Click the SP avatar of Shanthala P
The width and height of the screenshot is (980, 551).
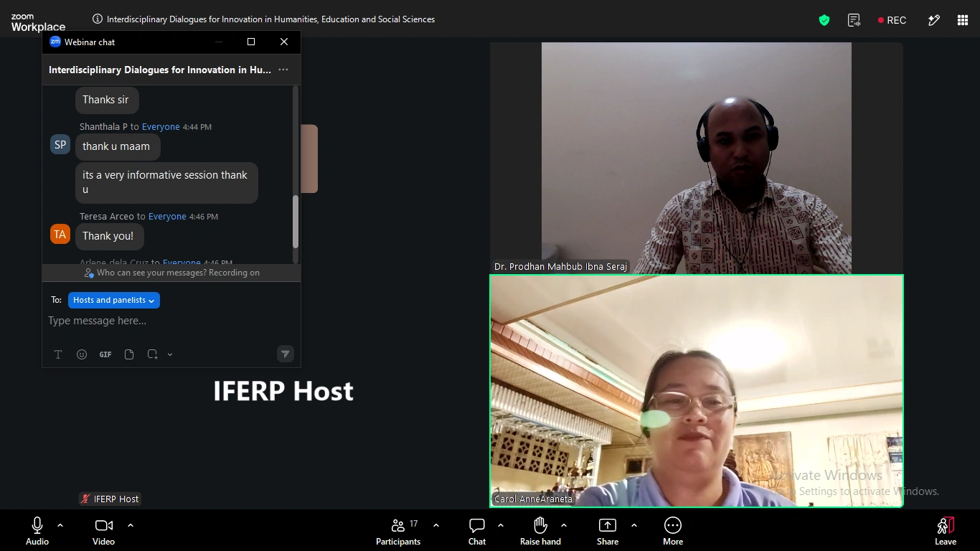point(60,145)
